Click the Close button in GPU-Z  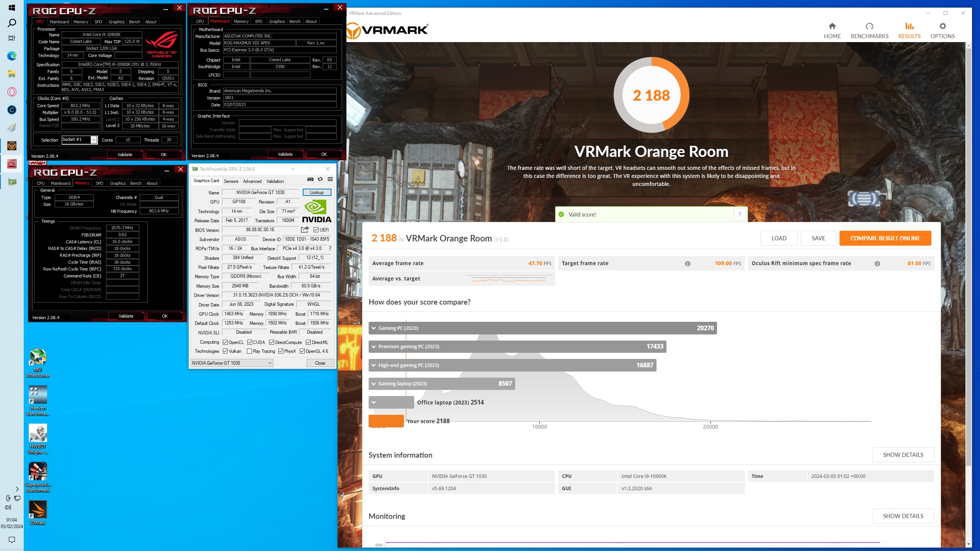point(320,363)
